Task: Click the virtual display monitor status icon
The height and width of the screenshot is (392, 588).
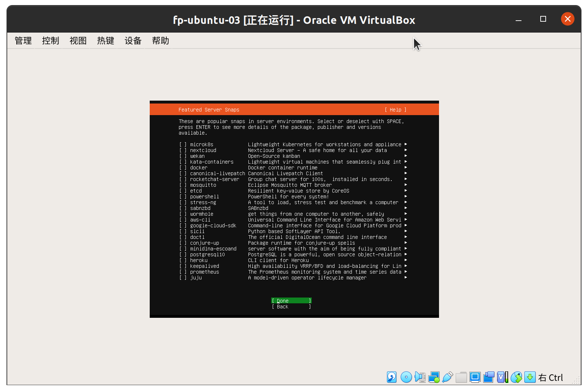Action: point(475,377)
